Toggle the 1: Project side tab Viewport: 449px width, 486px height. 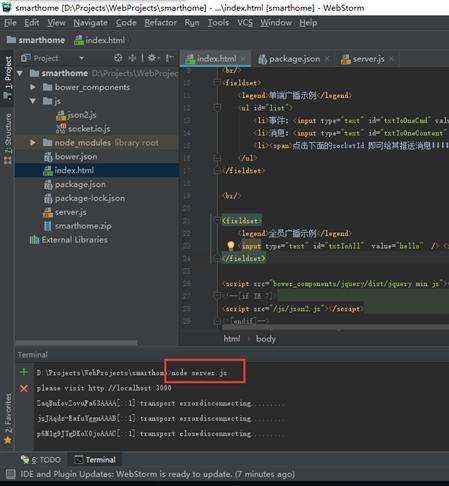[x=7, y=78]
